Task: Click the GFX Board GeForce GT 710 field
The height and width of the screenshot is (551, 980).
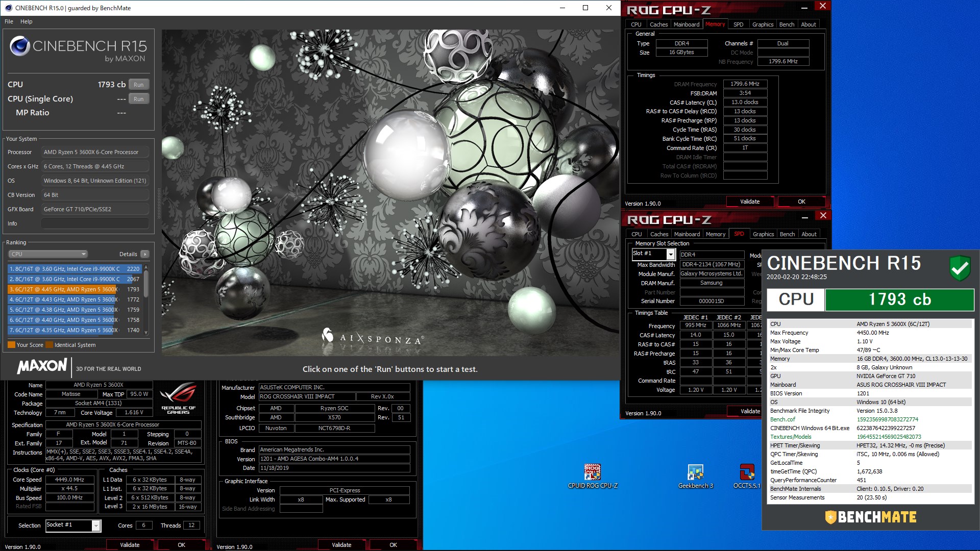Action: 95,209
